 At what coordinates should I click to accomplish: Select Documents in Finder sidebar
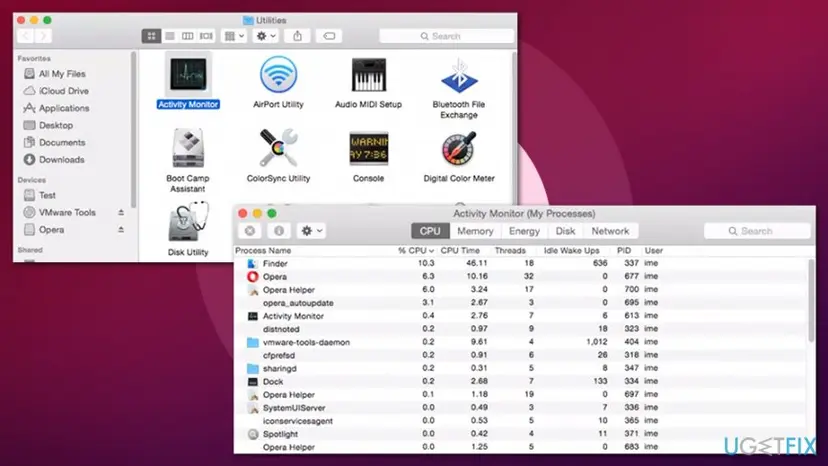click(x=62, y=142)
